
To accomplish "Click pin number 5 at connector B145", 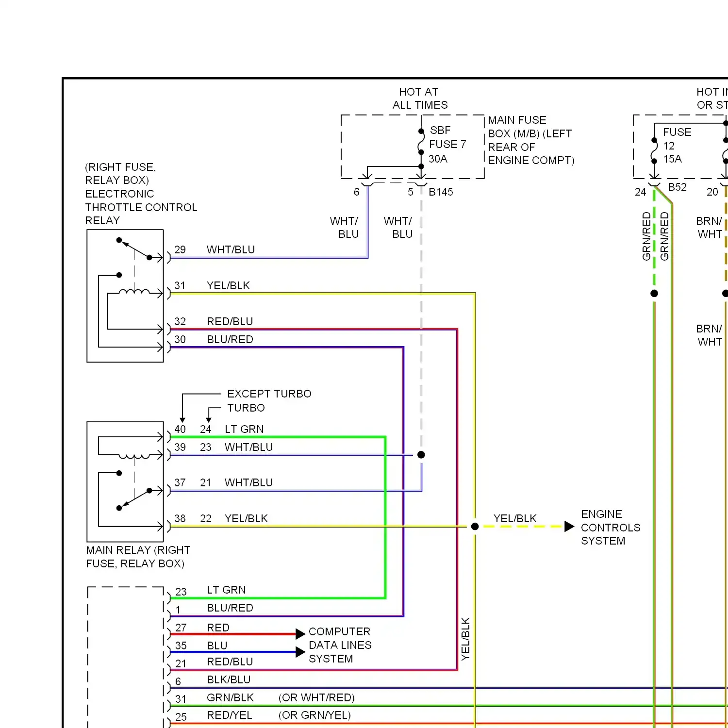I will click(411, 192).
